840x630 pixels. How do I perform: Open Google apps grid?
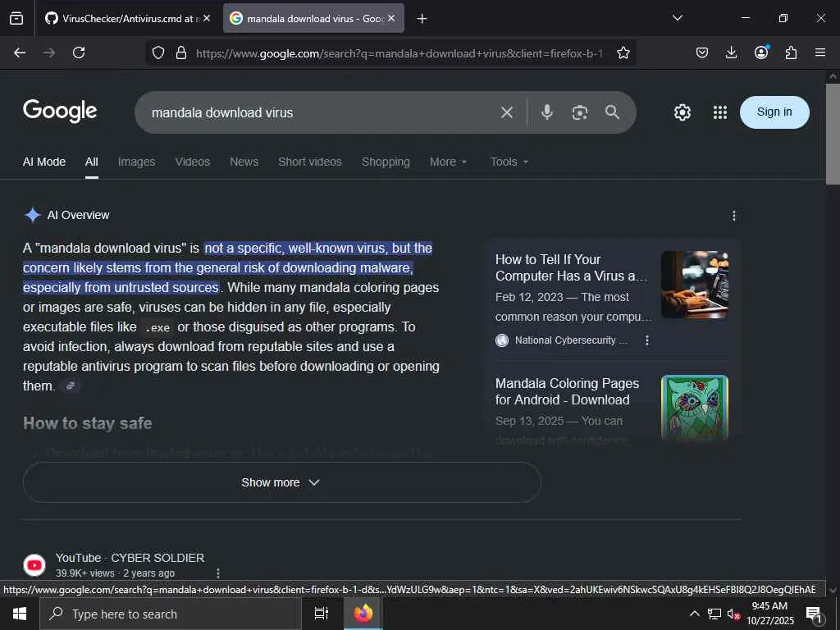click(x=720, y=112)
